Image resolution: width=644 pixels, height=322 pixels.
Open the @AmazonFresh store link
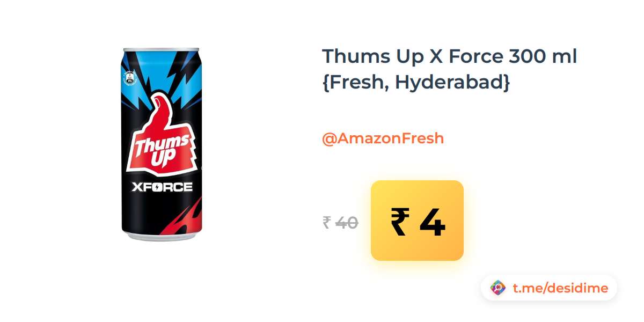[x=383, y=138]
